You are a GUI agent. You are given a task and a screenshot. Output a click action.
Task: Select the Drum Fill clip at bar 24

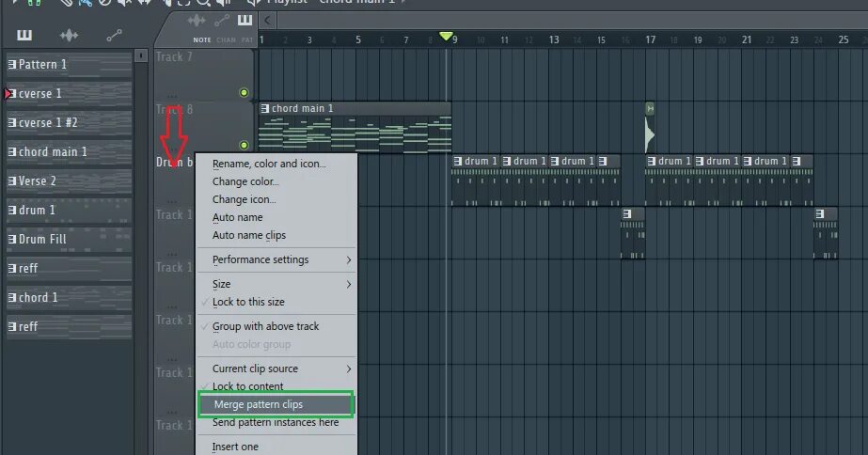pyautogui.click(x=825, y=233)
